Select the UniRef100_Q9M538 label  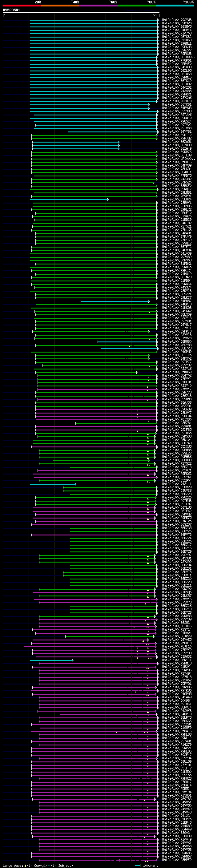coord(177,437)
